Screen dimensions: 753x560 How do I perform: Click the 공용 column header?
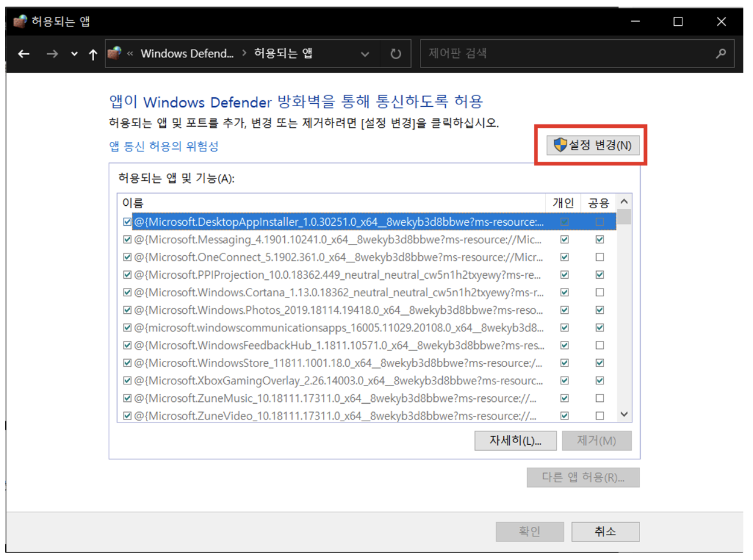tap(599, 202)
